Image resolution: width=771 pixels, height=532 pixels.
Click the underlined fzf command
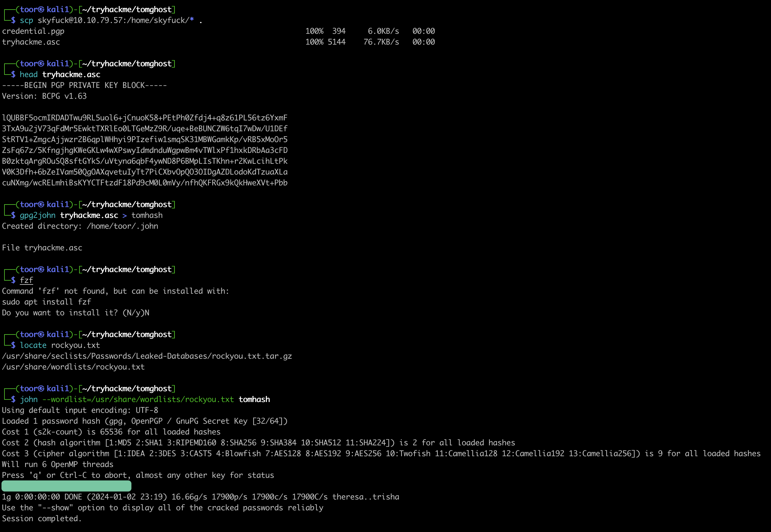click(26, 280)
